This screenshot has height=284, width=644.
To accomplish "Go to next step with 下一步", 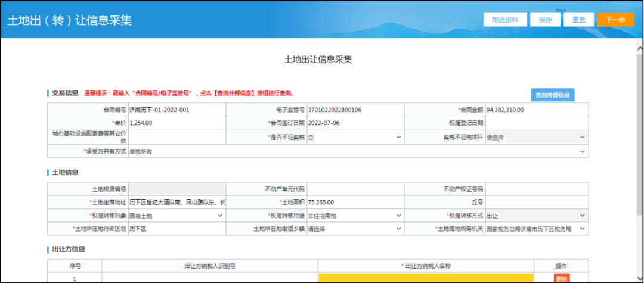I will [x=615, y=20].
